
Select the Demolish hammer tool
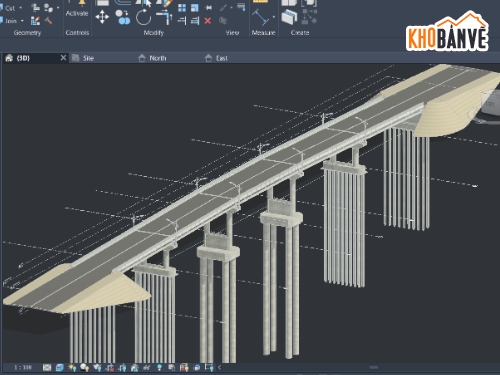tap(48, 21)
